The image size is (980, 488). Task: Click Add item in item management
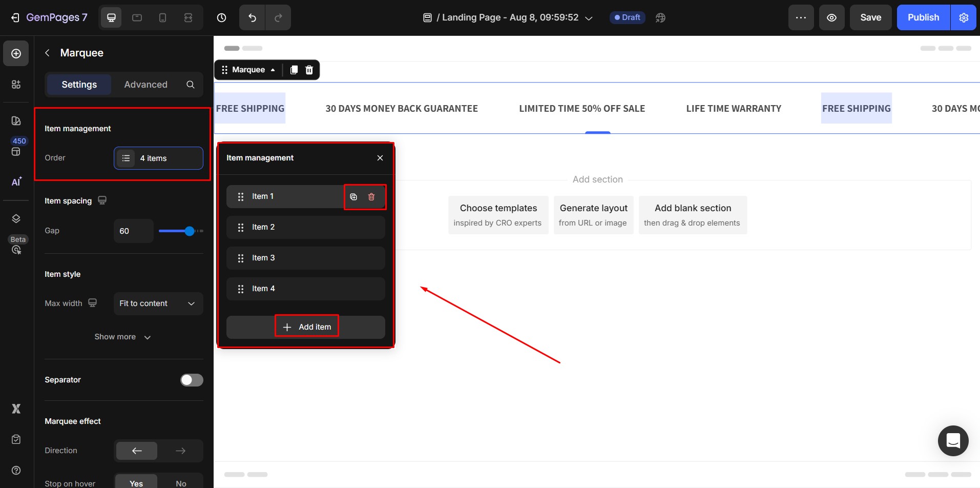click(x=306, y=327)
